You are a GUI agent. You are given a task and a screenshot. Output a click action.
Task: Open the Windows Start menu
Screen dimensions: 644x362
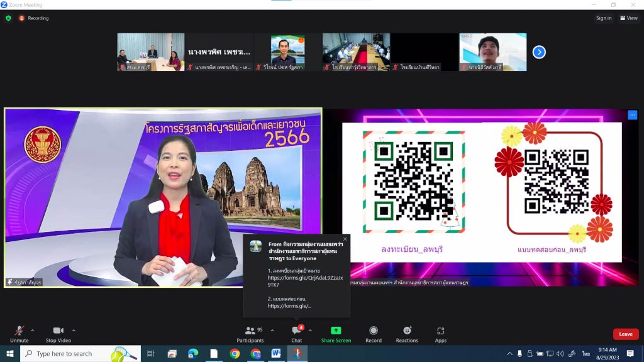click(10, 354)
